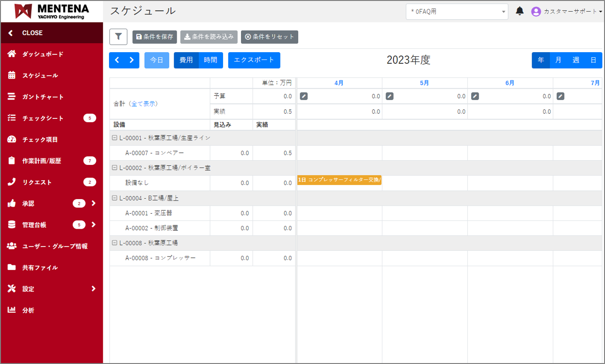Click the orange コンプレッサーフィルター交換 event bar
Screen dimensions: 605x364
(x=339, y=180)
